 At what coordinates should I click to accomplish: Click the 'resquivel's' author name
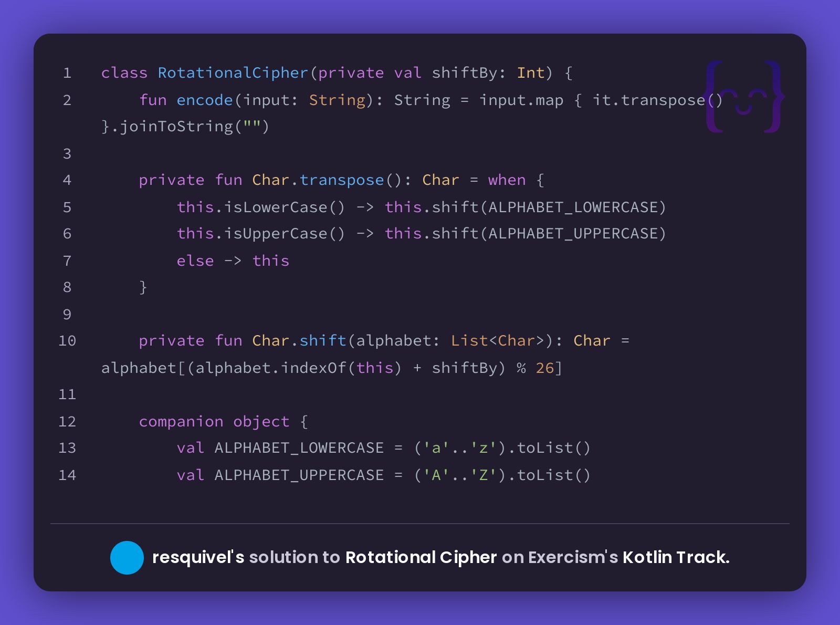pyautogui.click(x=198, y=557)
